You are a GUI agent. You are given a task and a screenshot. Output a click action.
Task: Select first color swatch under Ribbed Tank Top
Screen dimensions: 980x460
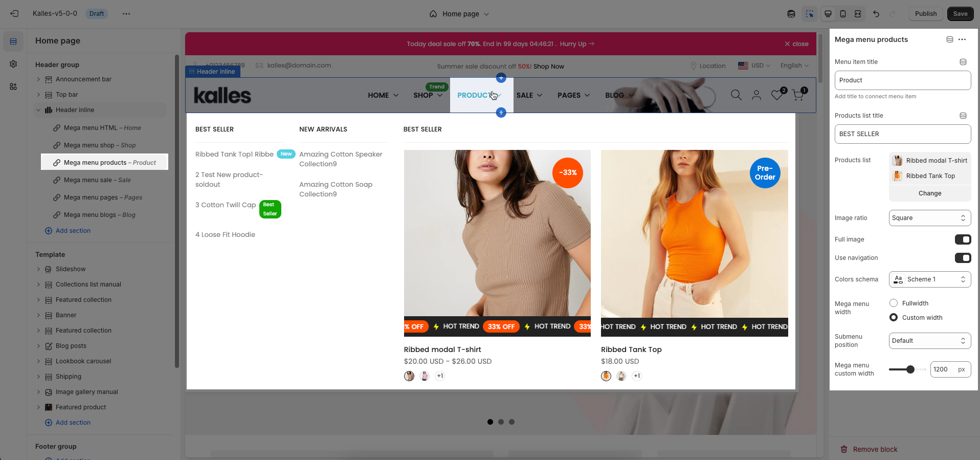[x=606, y=376]
